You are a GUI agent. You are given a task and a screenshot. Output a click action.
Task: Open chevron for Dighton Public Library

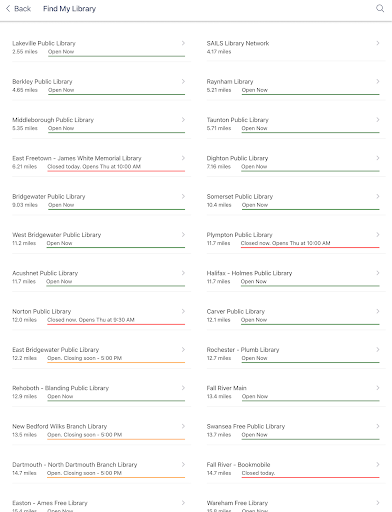(378, 158)
